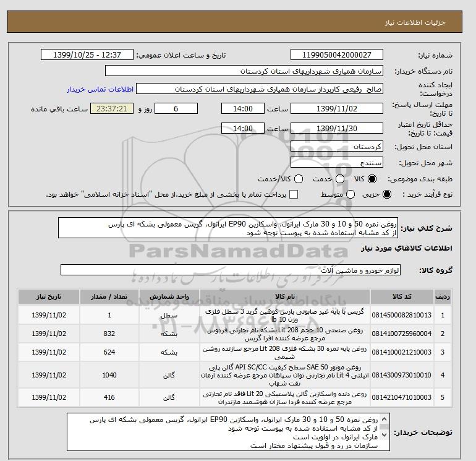Image resolution: width=476 pixels, height=461 pixels.
Task: Select the کالا/خدمت radio button
Action: coord(299,179)
